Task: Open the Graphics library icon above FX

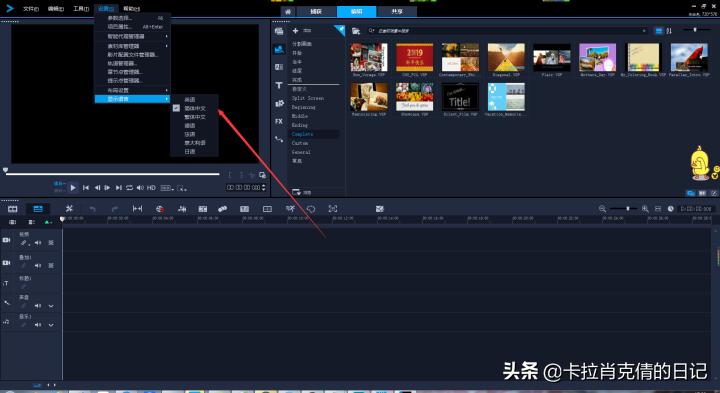Action: tap(279, 103)
